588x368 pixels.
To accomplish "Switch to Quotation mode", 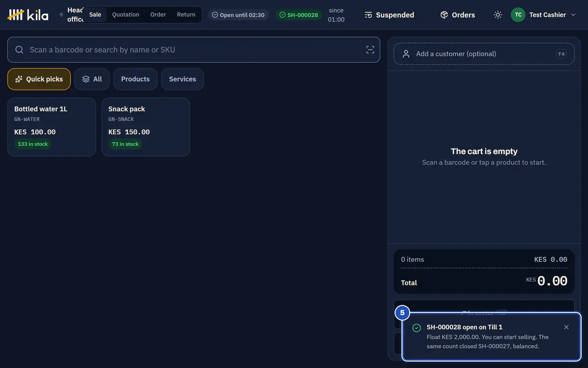I will click(126, 15).
